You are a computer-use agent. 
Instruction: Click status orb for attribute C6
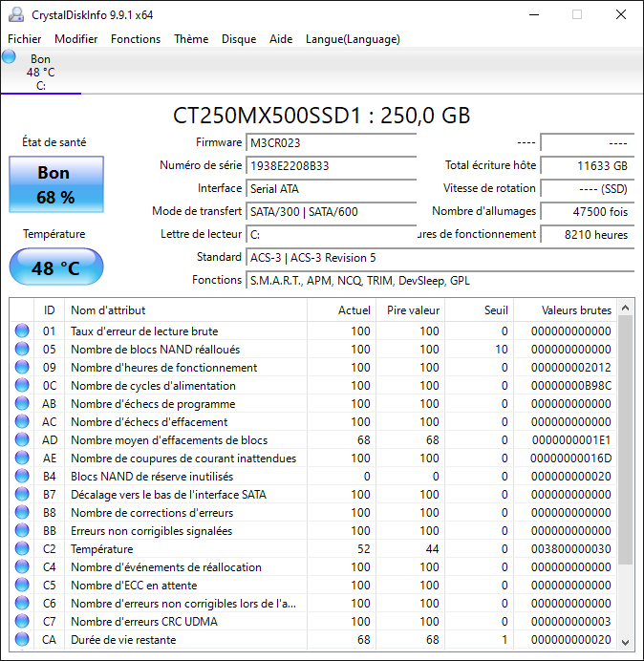22,603
